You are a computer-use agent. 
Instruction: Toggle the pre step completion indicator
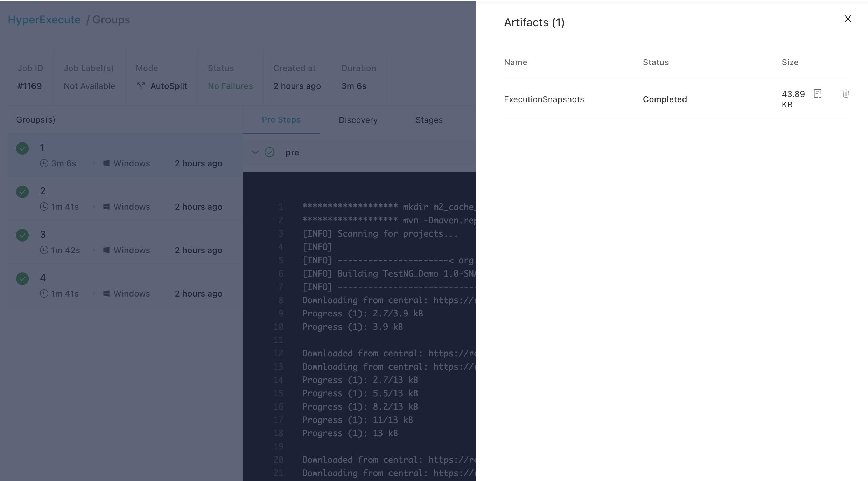(x=269, y=152)
